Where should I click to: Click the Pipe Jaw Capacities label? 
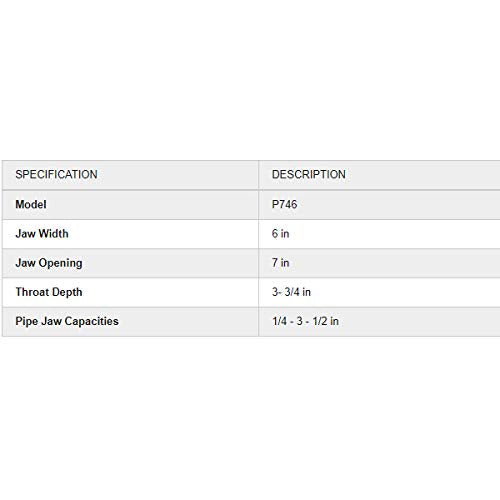point(67,321)
